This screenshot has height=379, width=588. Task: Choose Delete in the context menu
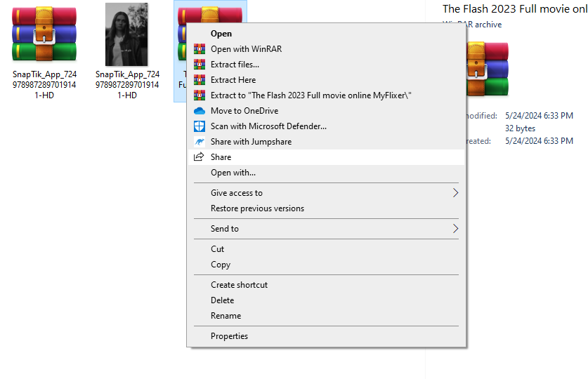click(325, 300)
